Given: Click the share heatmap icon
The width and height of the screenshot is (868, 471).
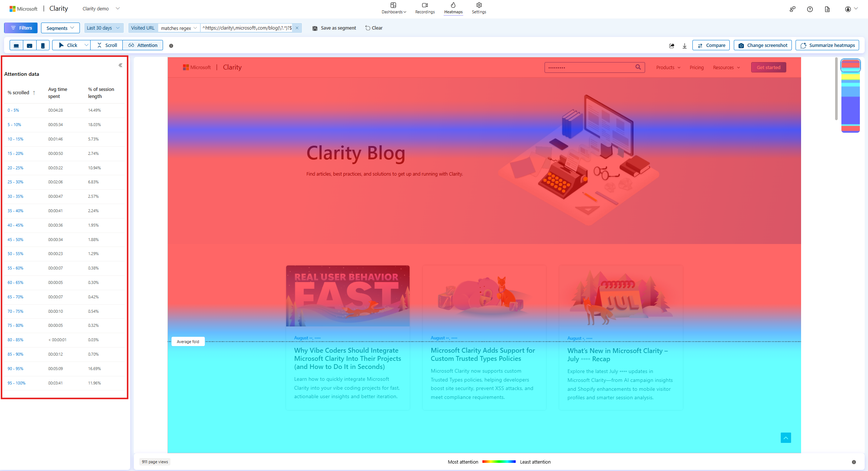Looking at the screenshot, I should point(672,45).
